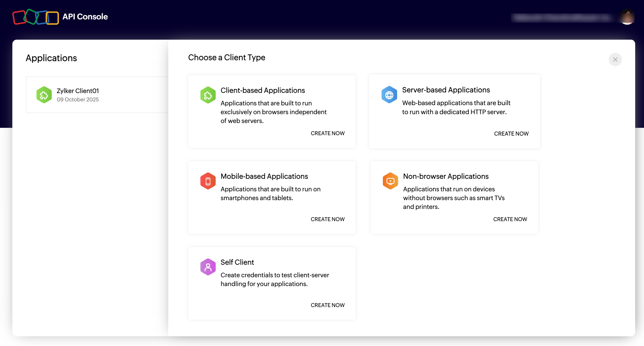Click the green puzzle icon beside Zylker Client01
This screenshot has height=346, width=644.
tap(44, 95)
